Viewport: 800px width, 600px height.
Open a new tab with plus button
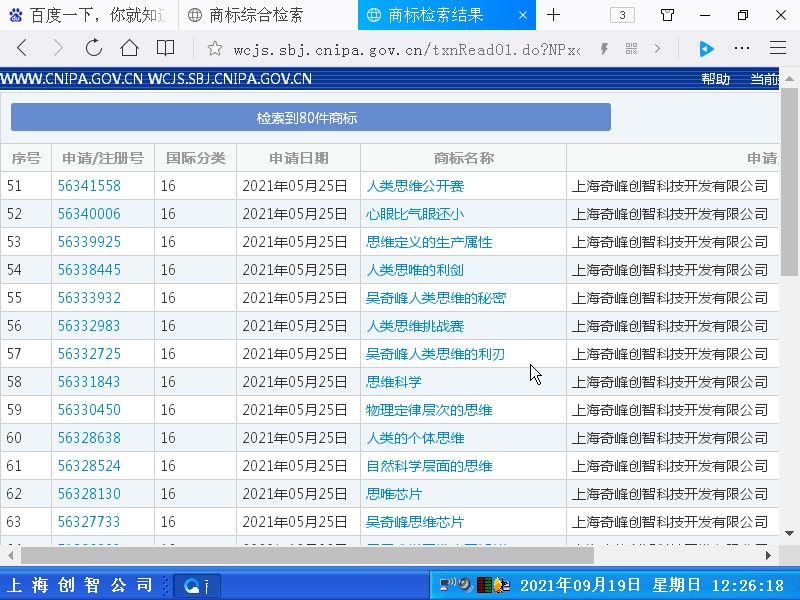point(554,15)
